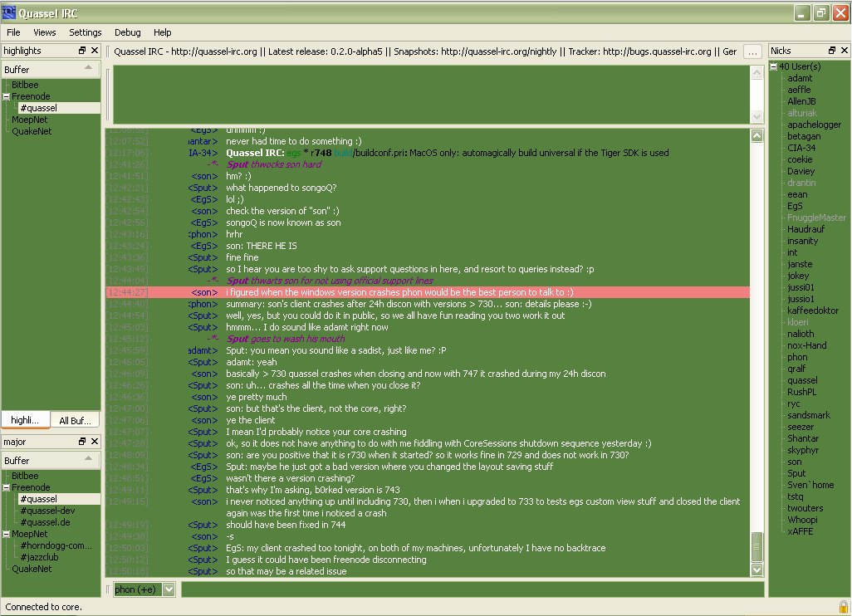
Task: Select user xAFFE in Nicks list
Action: [800, 532]
